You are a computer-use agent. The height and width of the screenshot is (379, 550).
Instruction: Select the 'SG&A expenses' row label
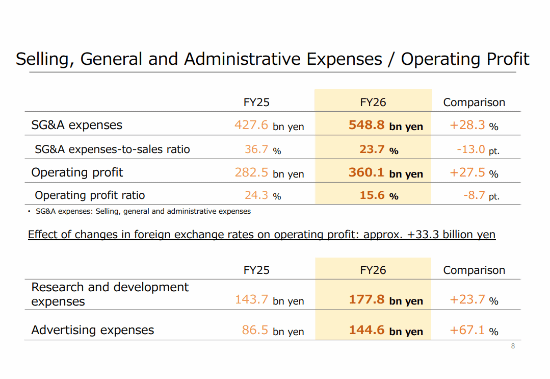77,125
